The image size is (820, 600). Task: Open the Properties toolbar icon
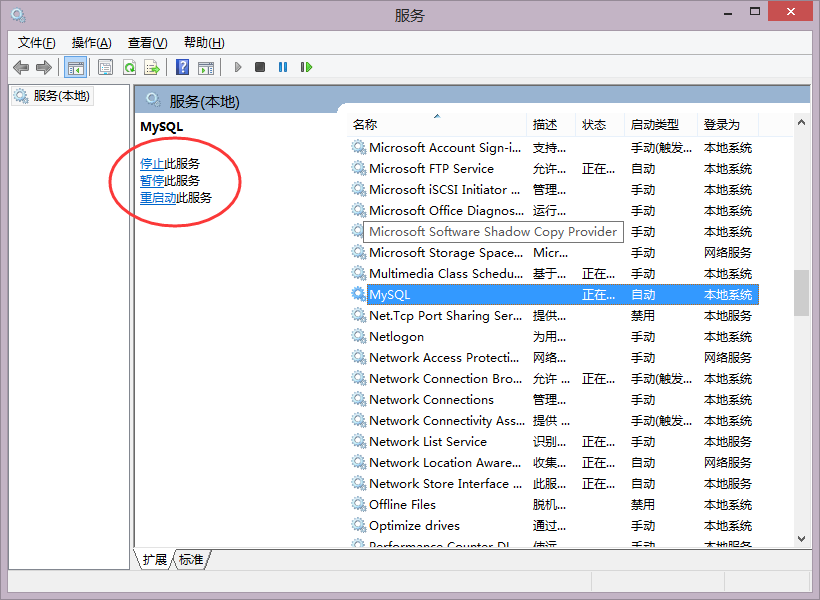click(106, 67)
